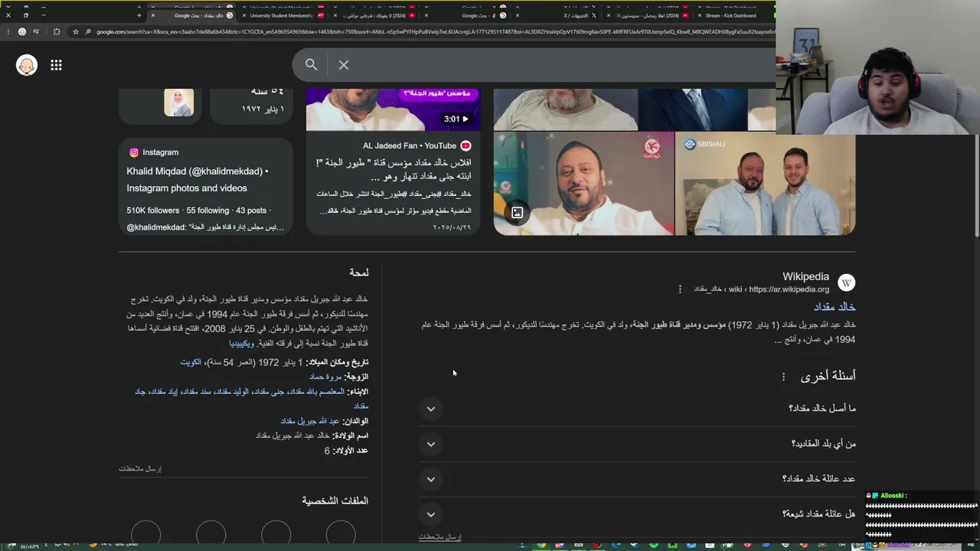Open the SBISIALI two-men photo
Image resolution: width=980 pixels, height=551 pixels.
[x=766, y=184]
